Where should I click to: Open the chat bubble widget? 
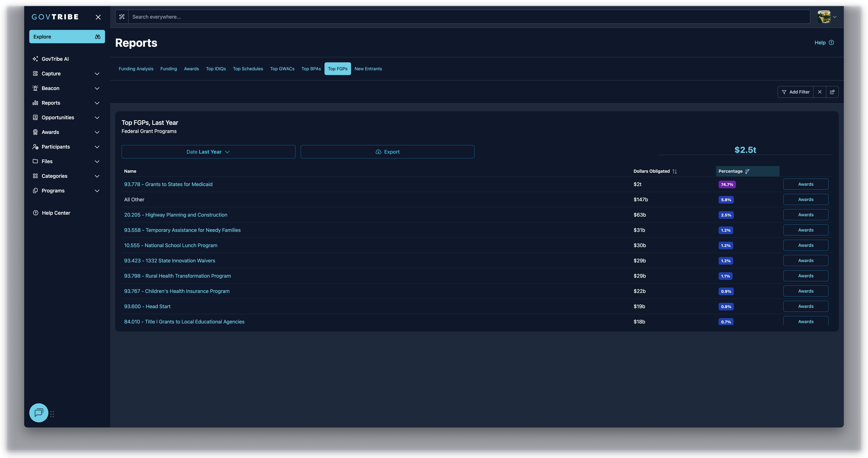point(39,413)
